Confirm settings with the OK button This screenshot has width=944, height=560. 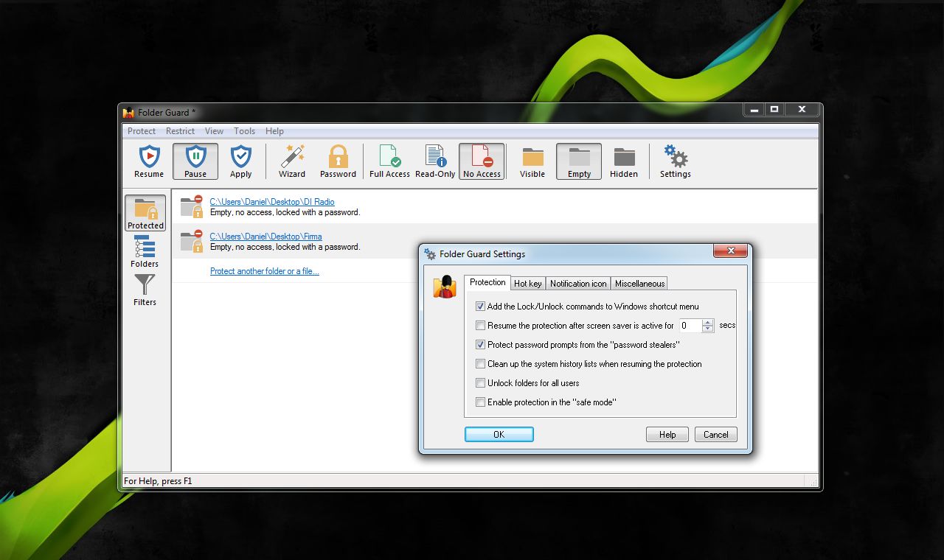tap(499, 435)
